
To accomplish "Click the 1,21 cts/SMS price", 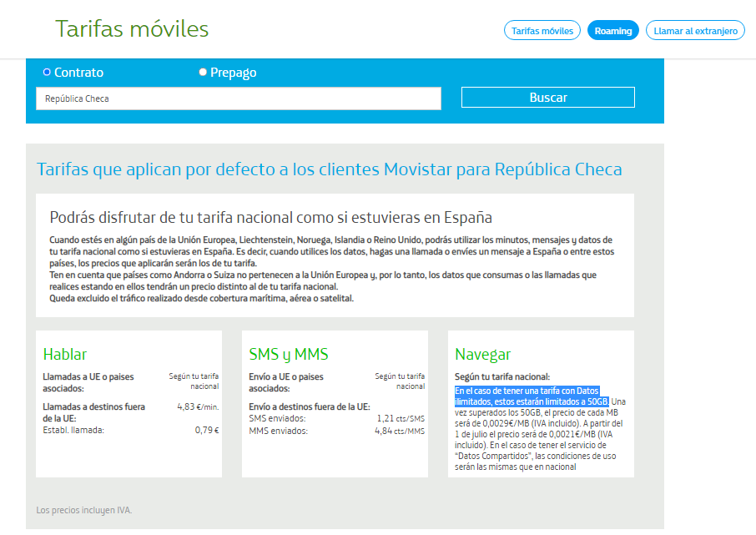I will tap(401, 418).
